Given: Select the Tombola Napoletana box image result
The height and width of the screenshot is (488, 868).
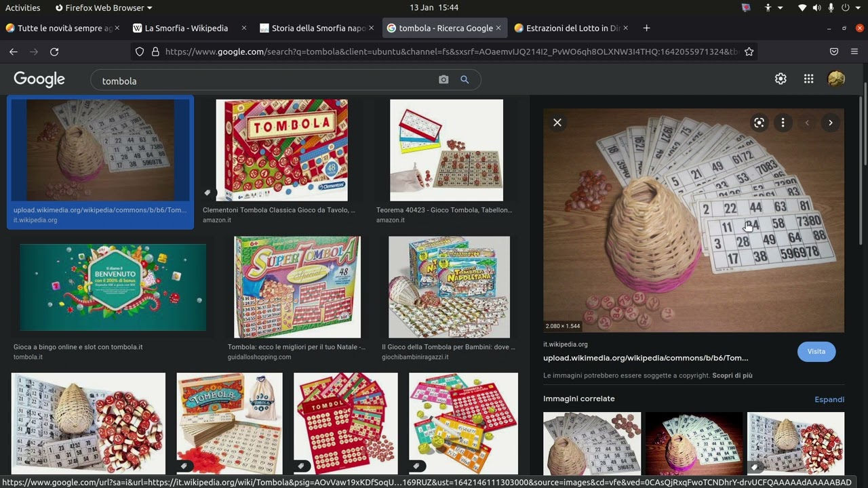Looking at the screenshot, I should [x=449, y=287].
